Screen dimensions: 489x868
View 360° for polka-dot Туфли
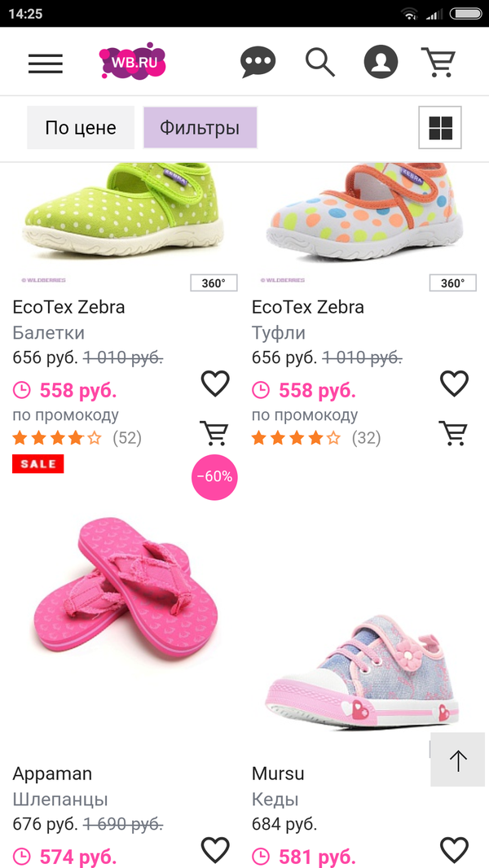point(452,283)
